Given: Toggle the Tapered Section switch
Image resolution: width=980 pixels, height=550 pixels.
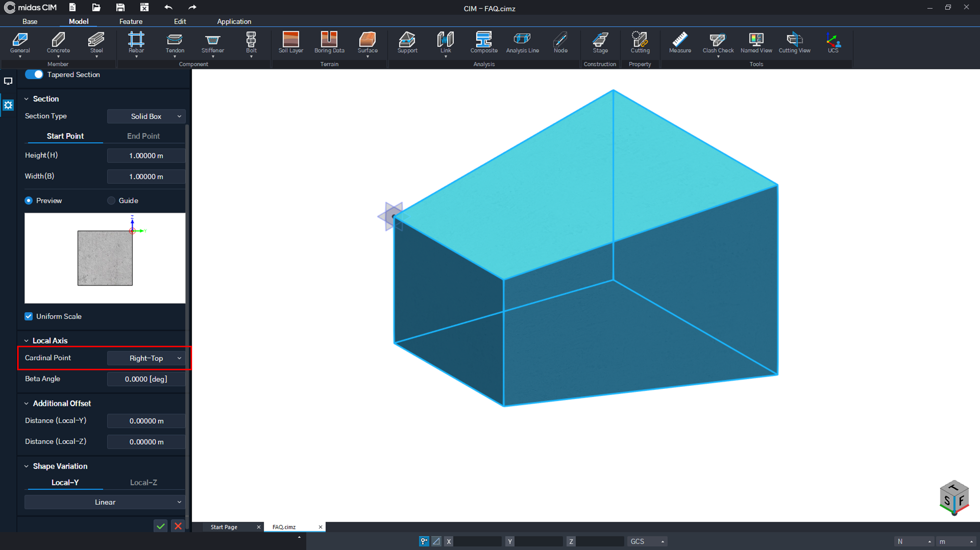Looking at the screenshot, I should click(x=34, y=74).
